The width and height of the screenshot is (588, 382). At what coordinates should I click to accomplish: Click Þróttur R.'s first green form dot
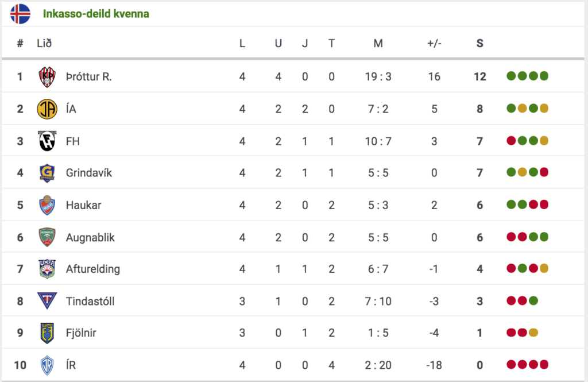coord(510,76)
